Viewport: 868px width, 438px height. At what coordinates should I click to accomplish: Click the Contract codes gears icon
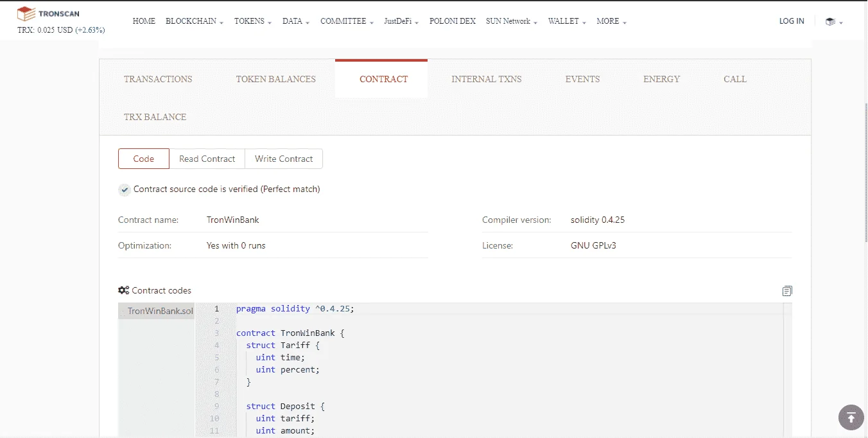pos(124,290)
